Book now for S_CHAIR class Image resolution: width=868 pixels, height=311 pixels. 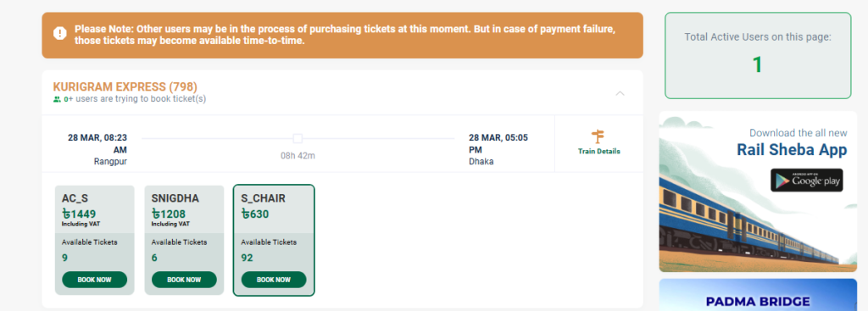(274, 280)
